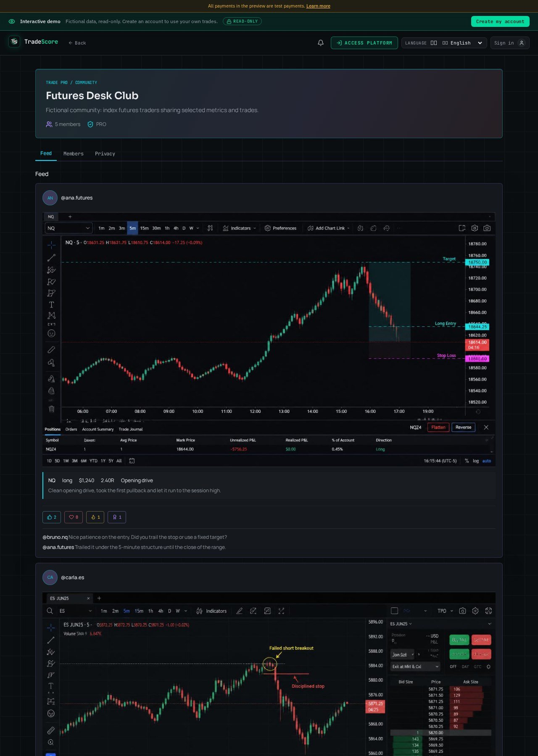
Task: Click the Stop Loss magenta price label
Action: [477, 359]
